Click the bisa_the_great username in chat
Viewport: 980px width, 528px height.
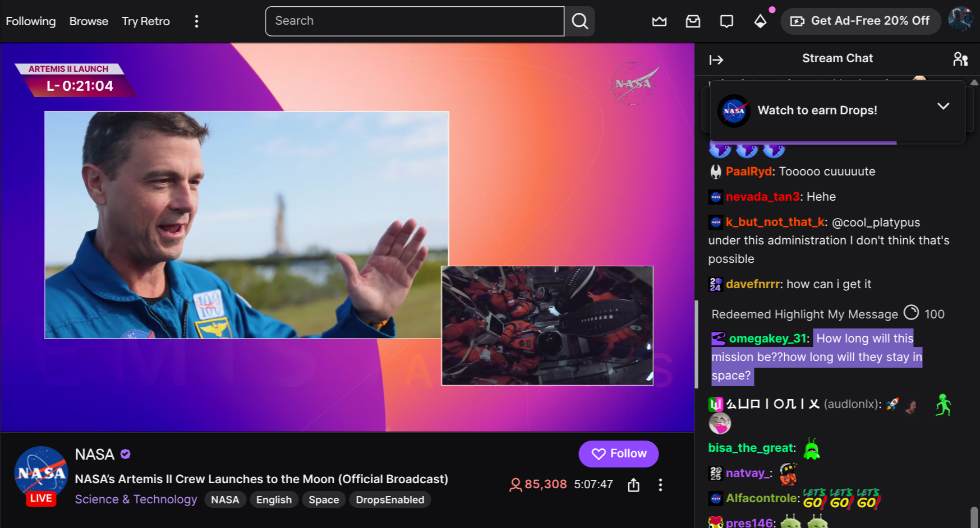tap(751, 448)
